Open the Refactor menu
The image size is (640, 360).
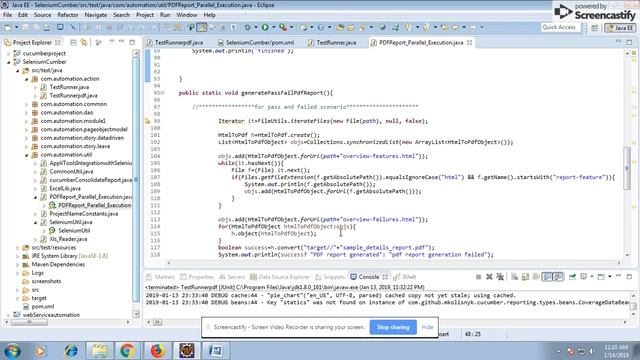(68, 15)
